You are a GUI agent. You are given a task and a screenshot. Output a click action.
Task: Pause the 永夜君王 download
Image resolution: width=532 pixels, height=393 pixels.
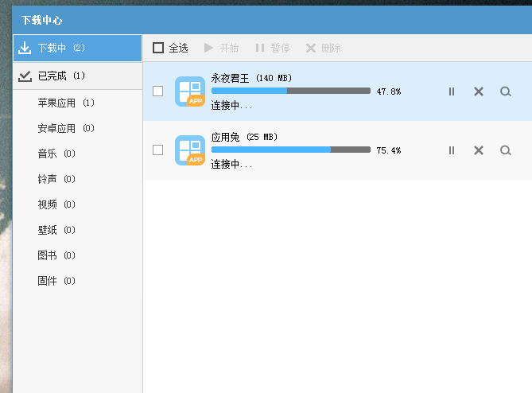(x=452, y=91)
